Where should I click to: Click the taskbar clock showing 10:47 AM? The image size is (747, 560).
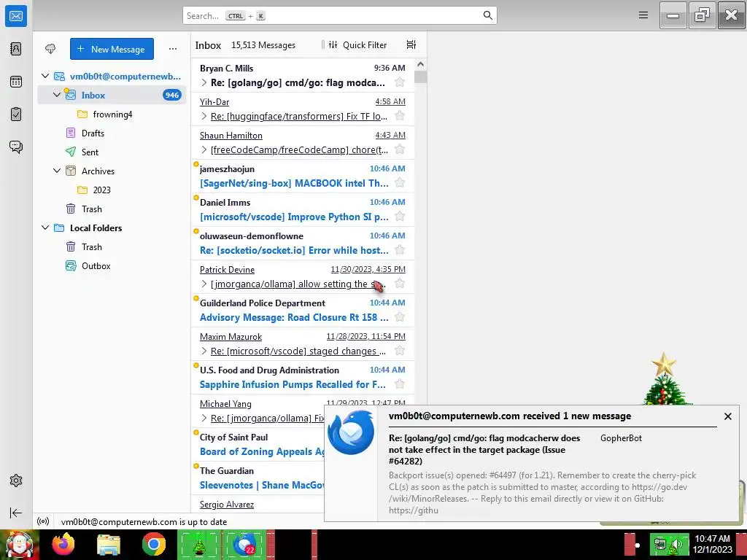click(x=712, y=544)
